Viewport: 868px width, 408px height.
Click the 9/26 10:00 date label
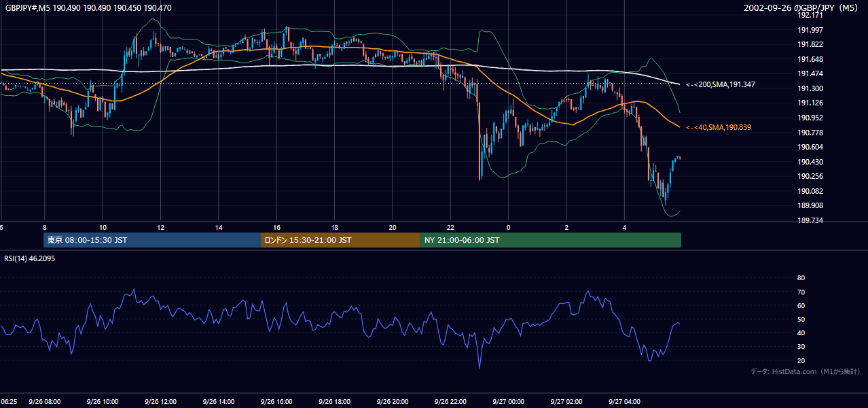pyautogui.click(x=103, y=402)
